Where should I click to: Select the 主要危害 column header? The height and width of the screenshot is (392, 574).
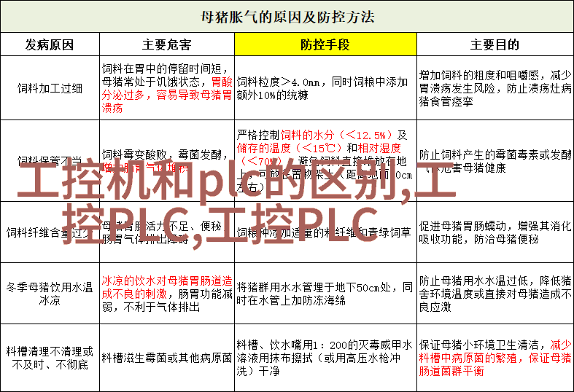[x=167, y=44]
